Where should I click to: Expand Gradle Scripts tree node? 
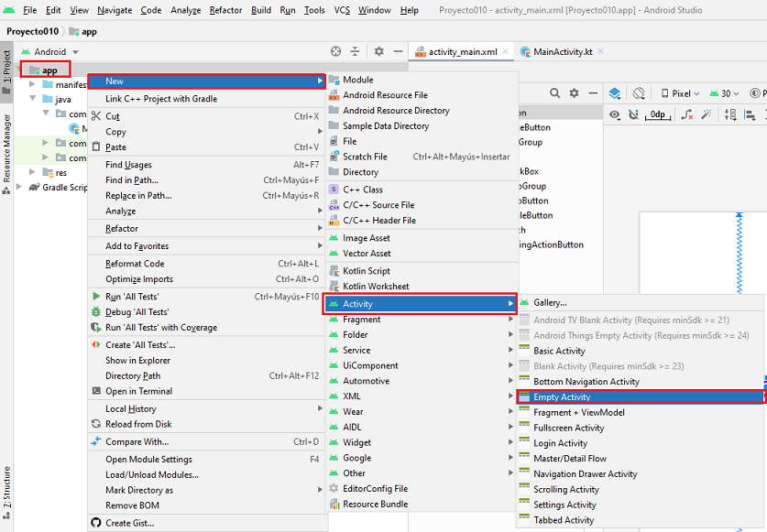[18, 186]
